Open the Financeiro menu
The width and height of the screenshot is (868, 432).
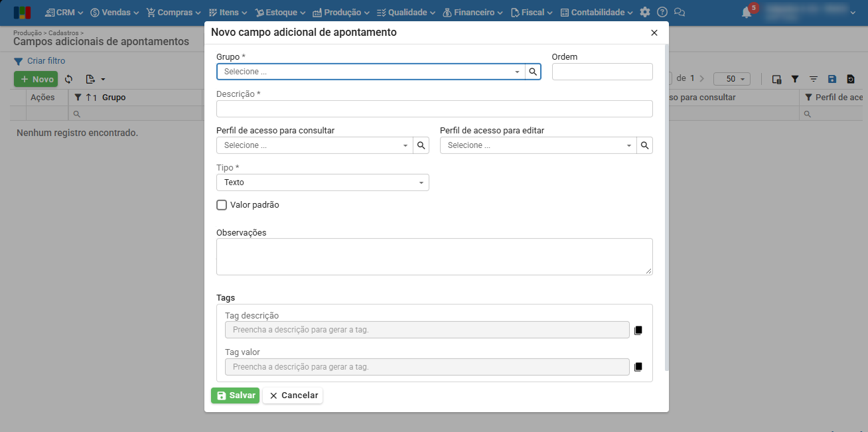coord(472,13)
